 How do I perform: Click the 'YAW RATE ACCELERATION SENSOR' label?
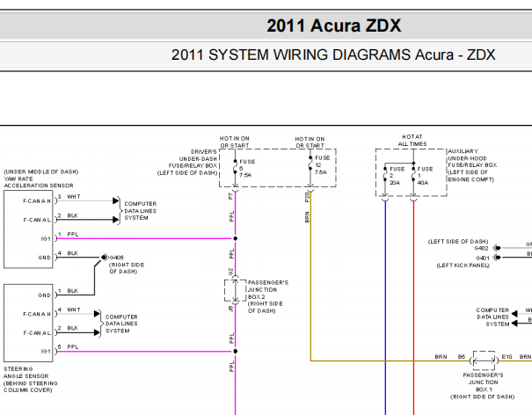[39, 182]
